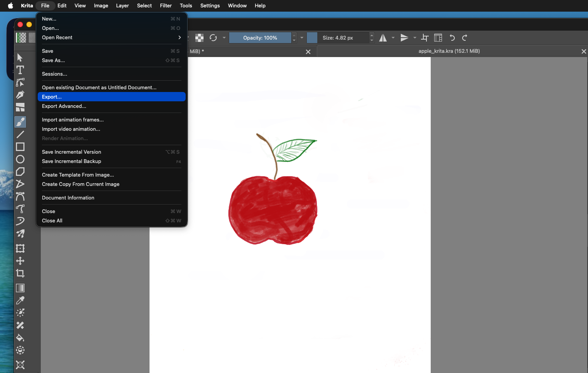Select the Freehand Brush tool
This screenshot has width=588, height=373.
tap(20, 122)
